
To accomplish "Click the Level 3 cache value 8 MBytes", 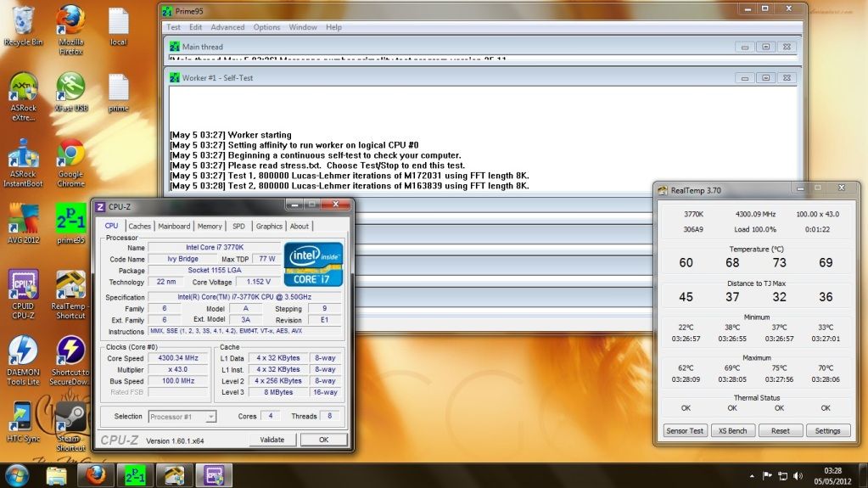I will click(278, 392).
